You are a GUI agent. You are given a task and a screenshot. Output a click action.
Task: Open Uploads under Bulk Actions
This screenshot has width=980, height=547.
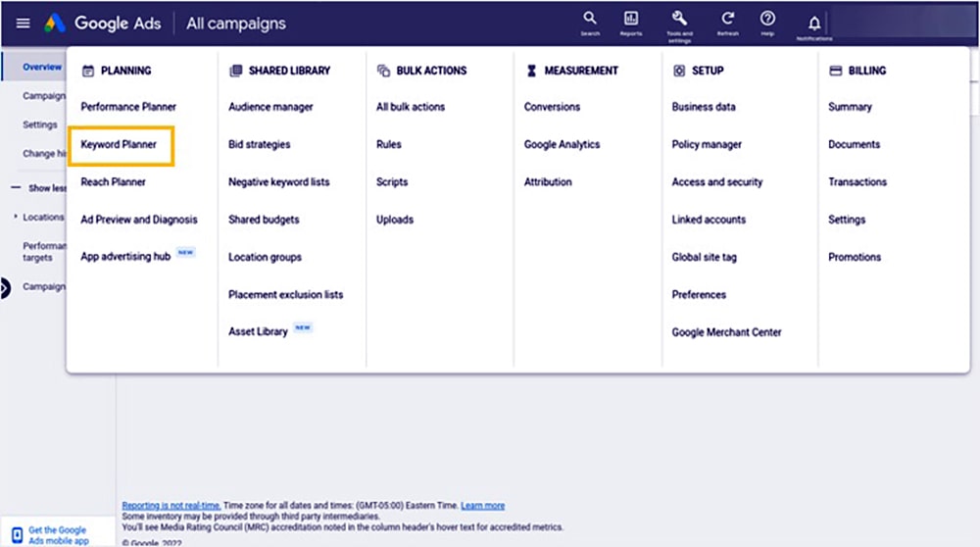click(395, 220)
